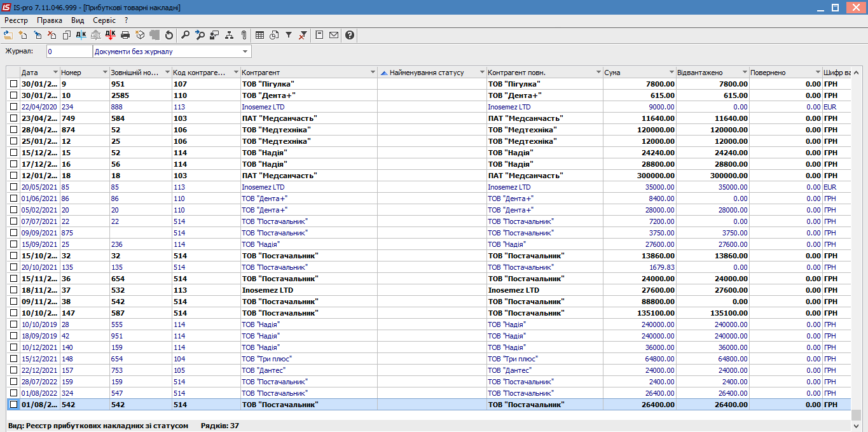
Task: Sort by Повернено column header
Action: pyautogui.click(x=785, y=73)
